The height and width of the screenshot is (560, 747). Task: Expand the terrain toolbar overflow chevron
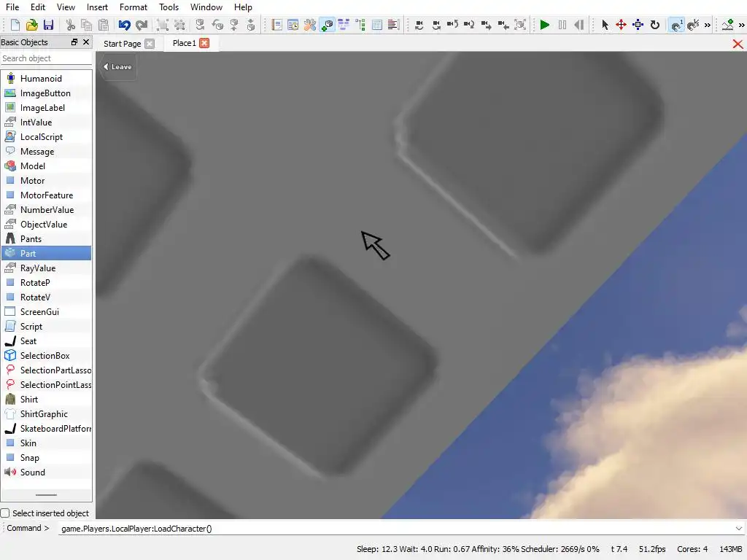(x=742, y=26)
